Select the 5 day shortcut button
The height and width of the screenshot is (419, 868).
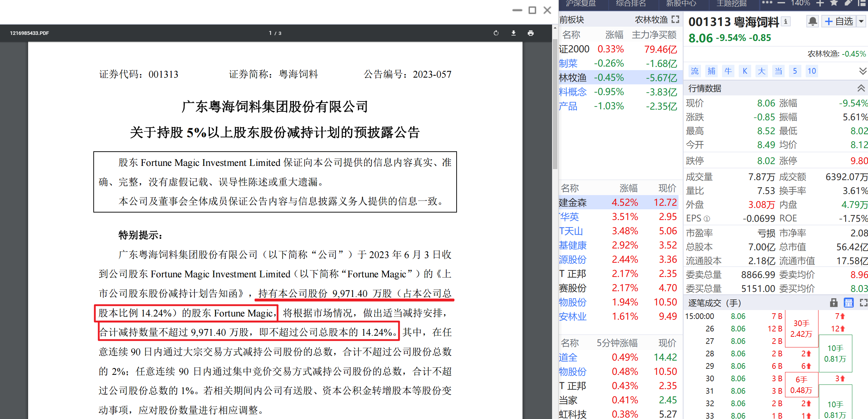pos(795,71)
